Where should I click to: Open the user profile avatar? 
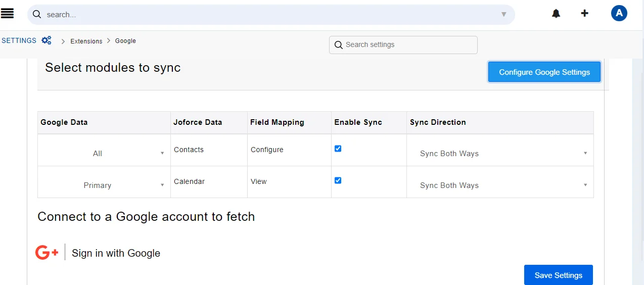(619, 13)
